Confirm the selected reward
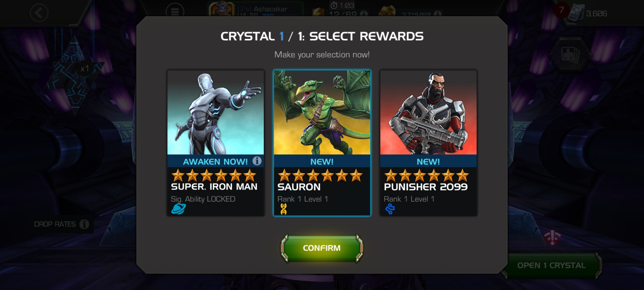This screenshot has width=644, height=290. coord(322,248)
